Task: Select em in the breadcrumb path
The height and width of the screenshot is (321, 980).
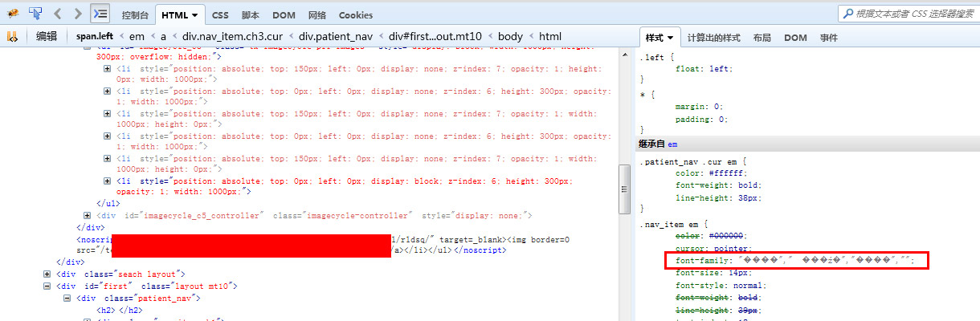Action: pos(137,36)
